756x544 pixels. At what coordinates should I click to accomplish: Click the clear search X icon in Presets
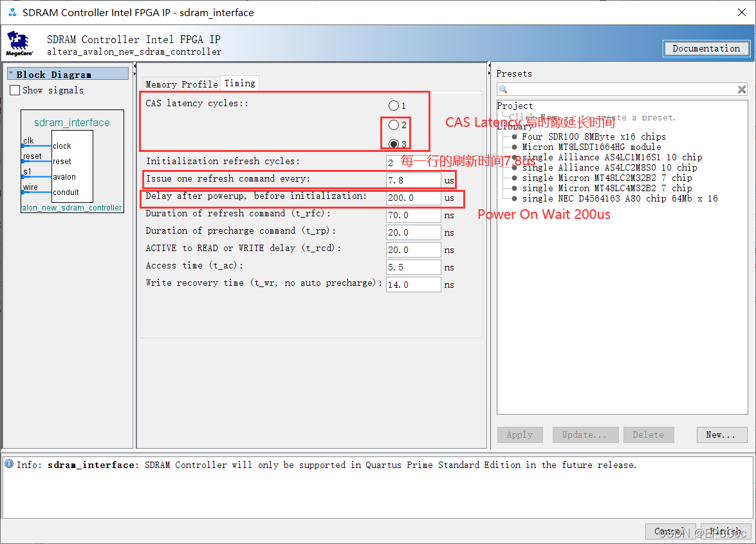741,89
